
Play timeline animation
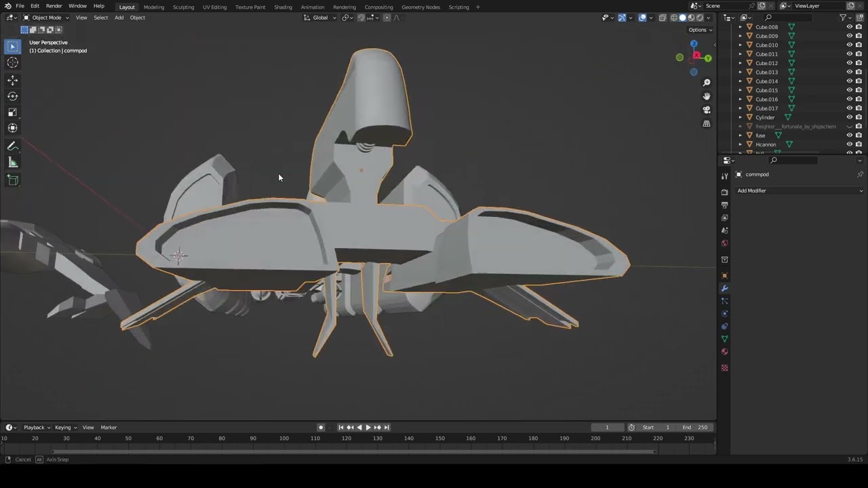point(368,428)
